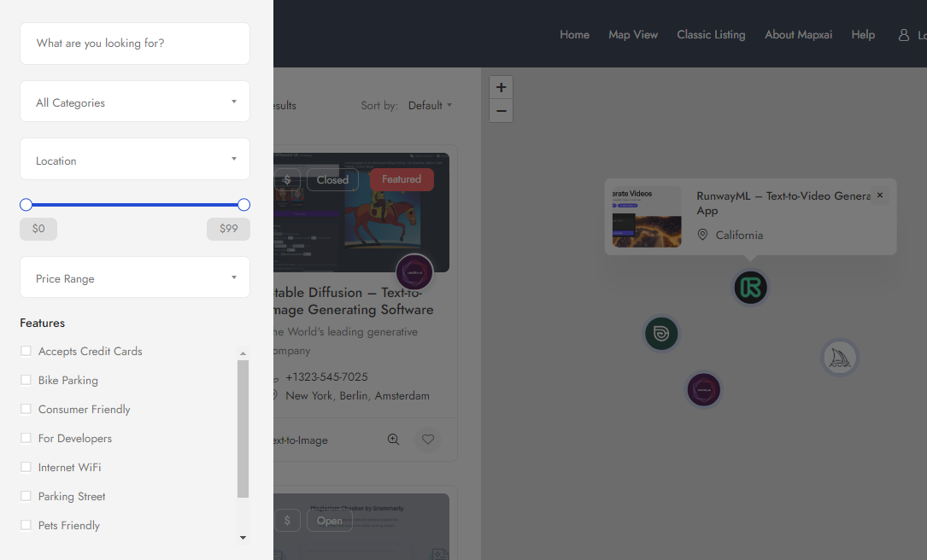
Task: Tick the Accepts Credit Cards checkbox
Action: 26,351
